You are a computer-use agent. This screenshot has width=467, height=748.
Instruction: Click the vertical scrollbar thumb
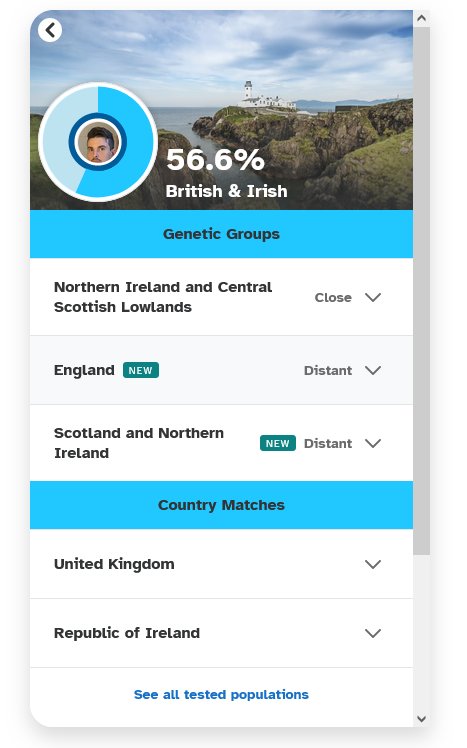421,291
